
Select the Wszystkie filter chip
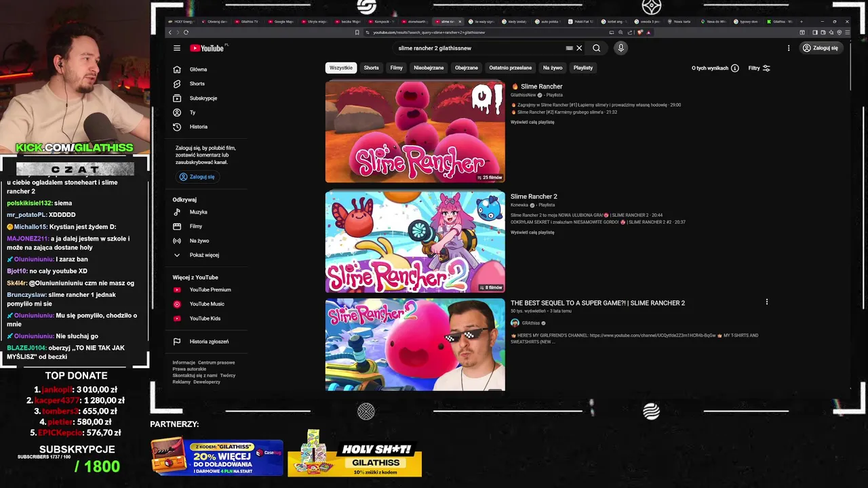341,68
